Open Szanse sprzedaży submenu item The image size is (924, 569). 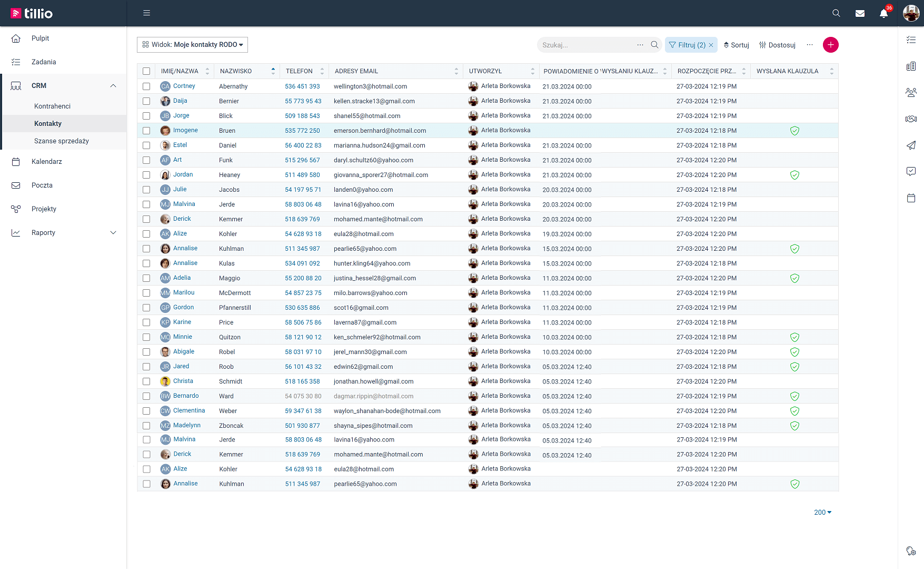pyautogui.click(x=61, y=141)
